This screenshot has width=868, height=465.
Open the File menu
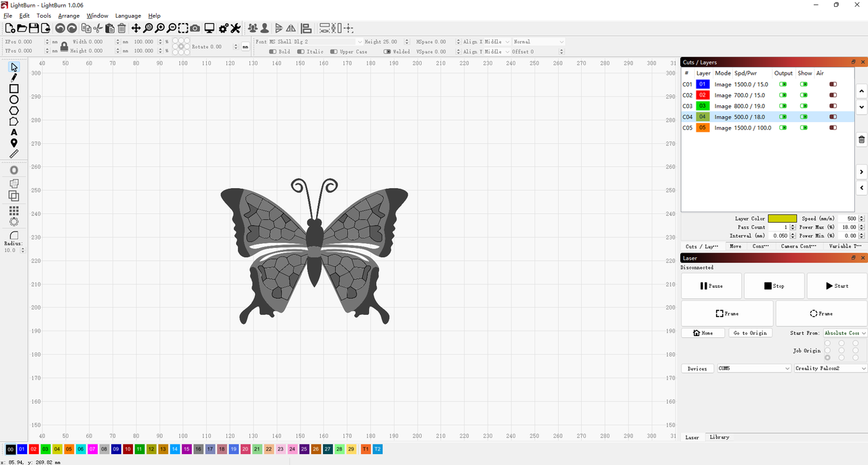click(8, 16)
